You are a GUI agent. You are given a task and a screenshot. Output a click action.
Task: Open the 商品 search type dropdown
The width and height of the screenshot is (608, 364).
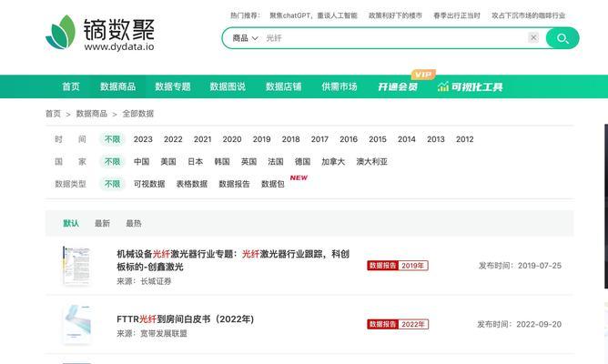245,38
